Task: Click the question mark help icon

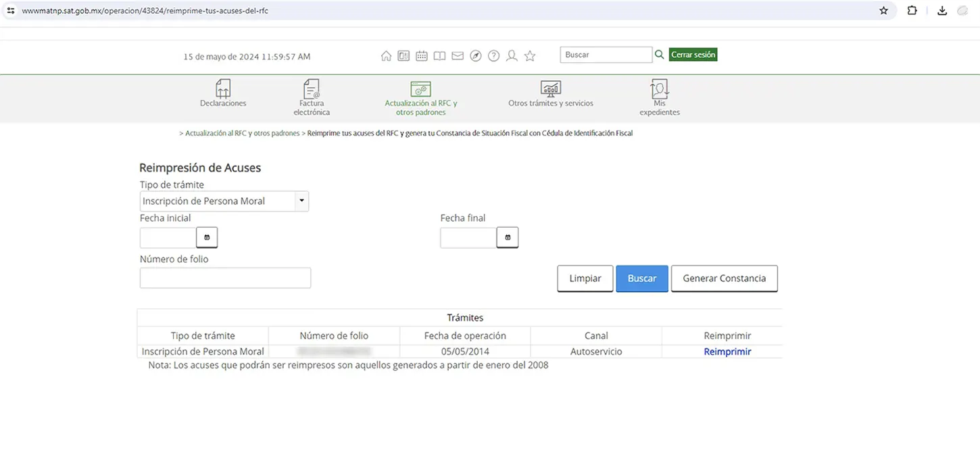Action: [494, 56]
